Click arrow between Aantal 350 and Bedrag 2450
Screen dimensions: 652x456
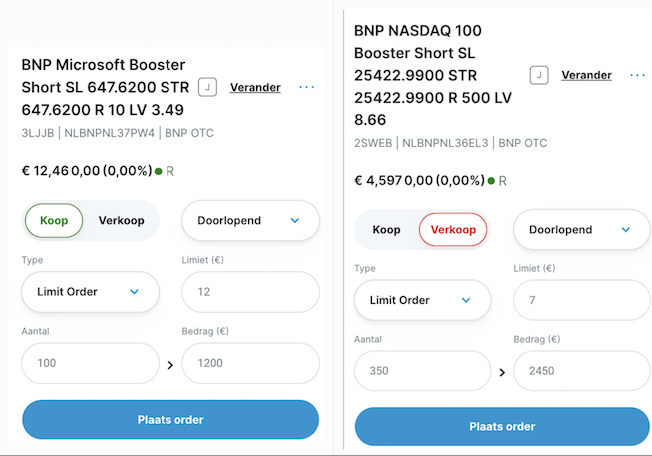502,372
